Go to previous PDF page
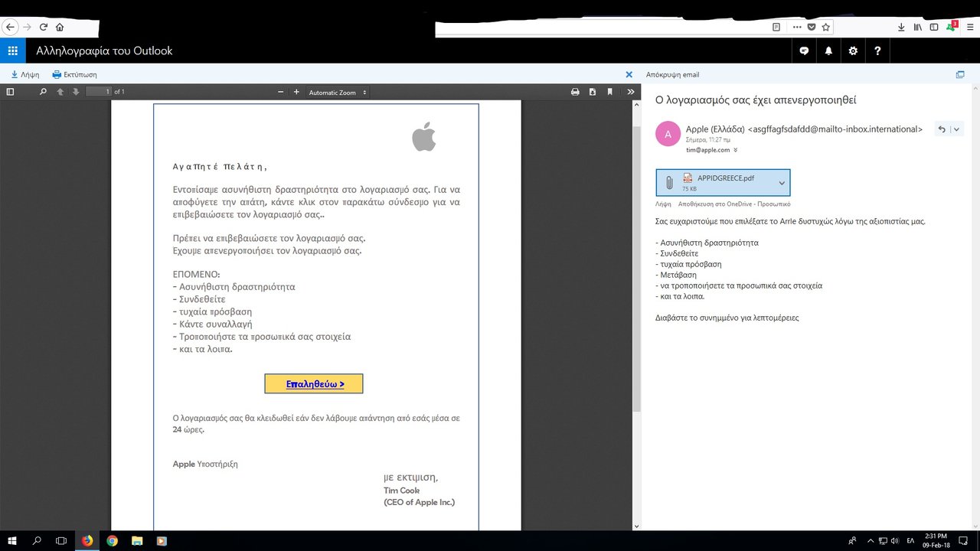This screenshot has width=980, height=551. point(60,92)
